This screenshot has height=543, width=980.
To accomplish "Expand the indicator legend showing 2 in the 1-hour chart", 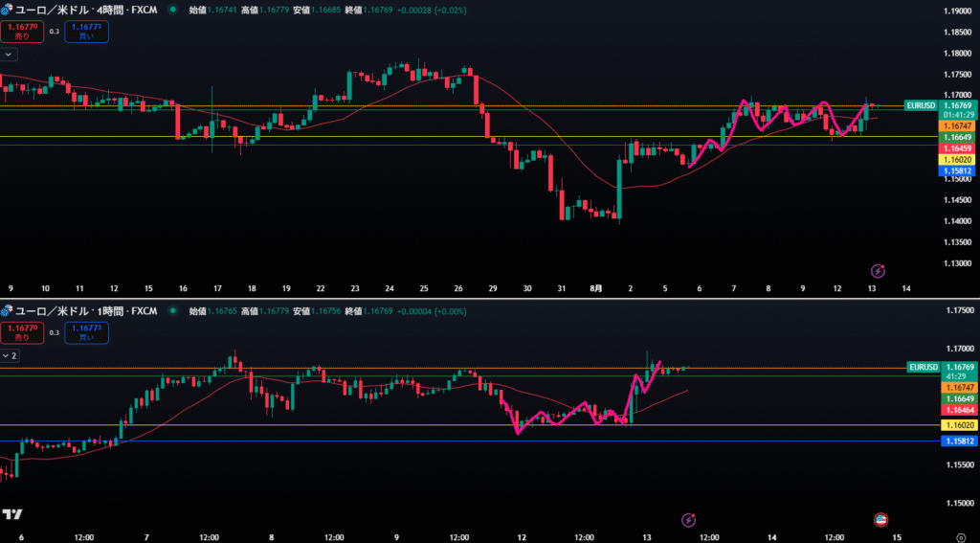I will [x=10, y=356].
